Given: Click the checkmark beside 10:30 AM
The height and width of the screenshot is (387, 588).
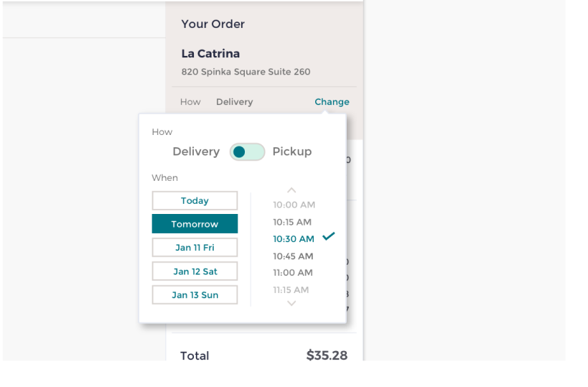Looking at the screenshot, I should coord(329,236).
